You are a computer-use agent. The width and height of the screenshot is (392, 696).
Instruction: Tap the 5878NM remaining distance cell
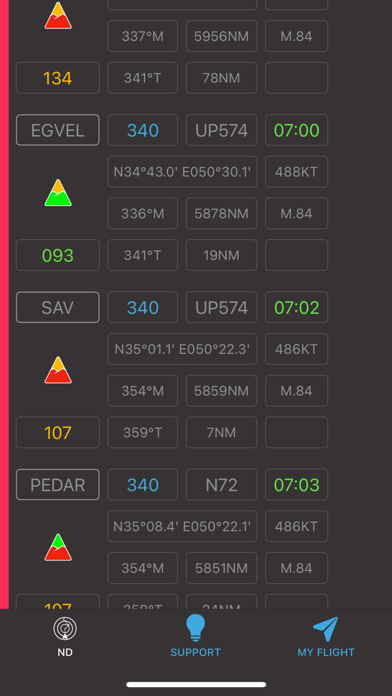[222, 214]
